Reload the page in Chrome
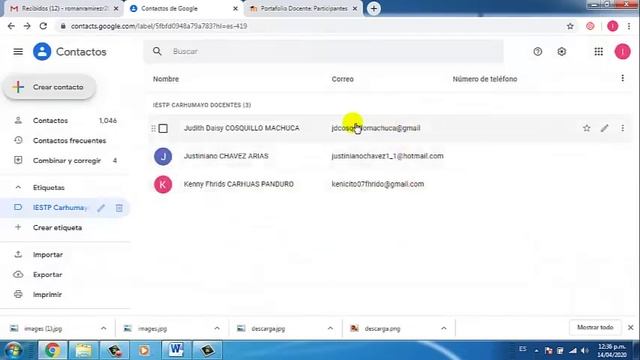Viewport: 640px width, 360px height. (43, 26)
